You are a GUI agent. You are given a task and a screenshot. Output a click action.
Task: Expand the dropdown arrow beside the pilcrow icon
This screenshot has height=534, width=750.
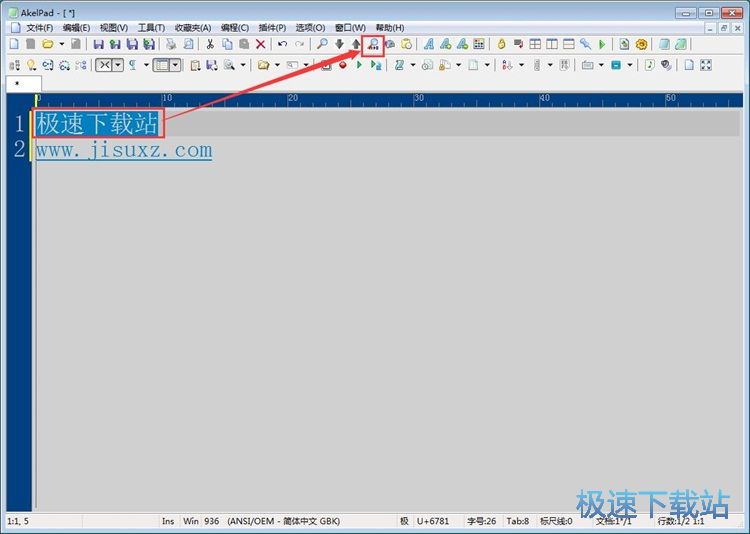(x=146, y=65)
